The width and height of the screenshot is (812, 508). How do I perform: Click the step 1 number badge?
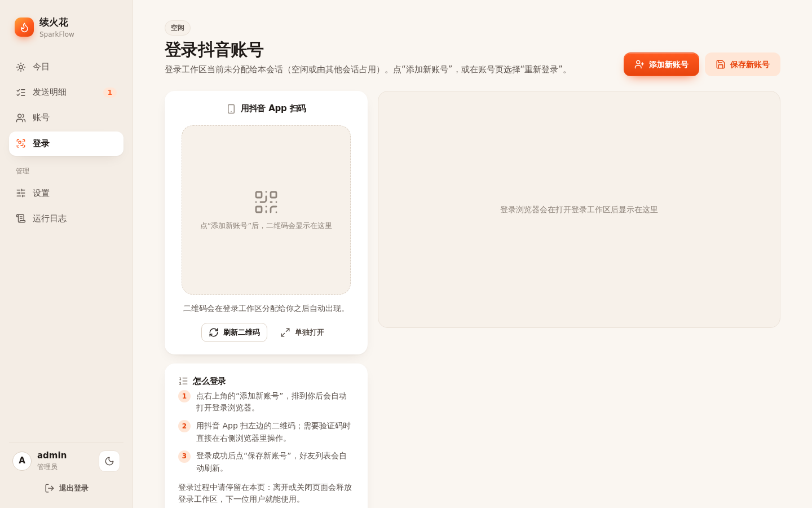(x=184, y=396)
